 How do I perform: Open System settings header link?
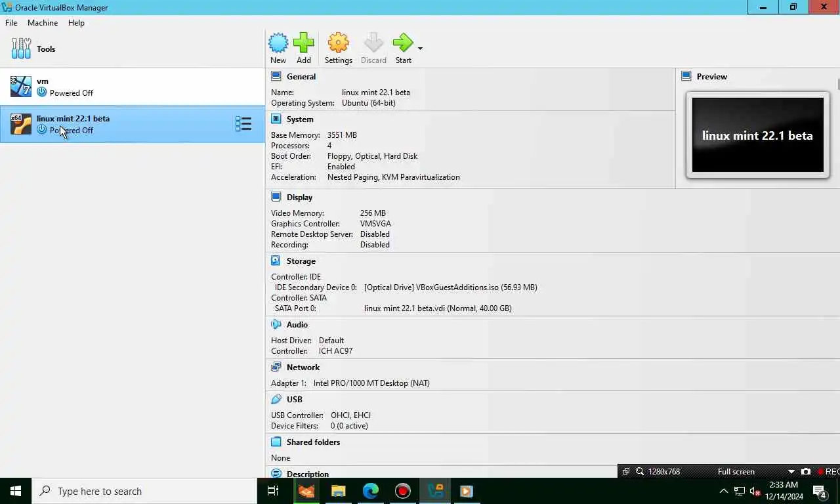pyautogui.click(x=300, y=119)
